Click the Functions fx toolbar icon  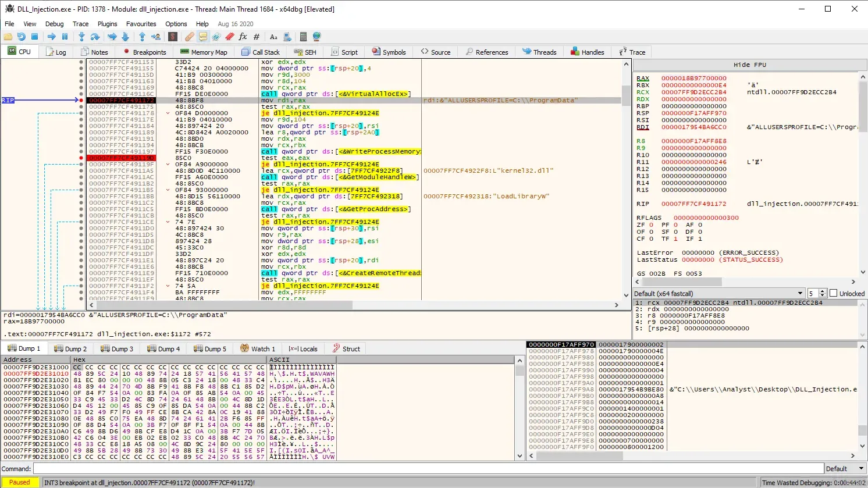tap(243, 37)
